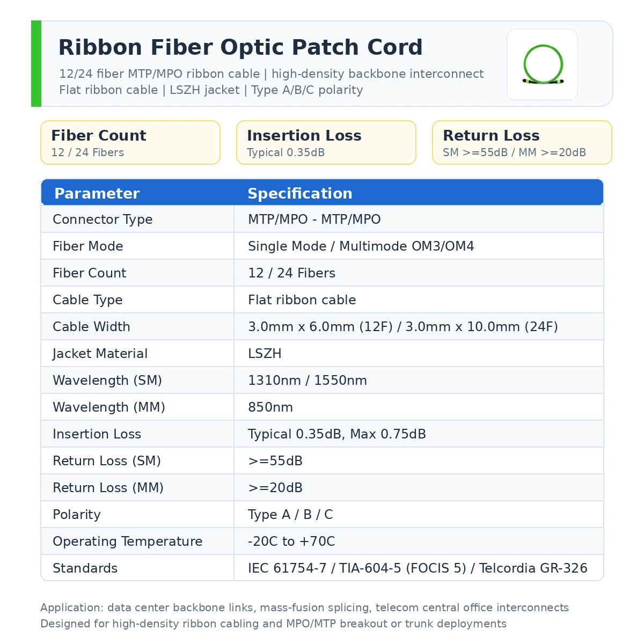The height and width of the screenshot is (644, 644).
Task: Select the 1310nm / 1550nm wavelength value
Action: [x=308, y=380]
